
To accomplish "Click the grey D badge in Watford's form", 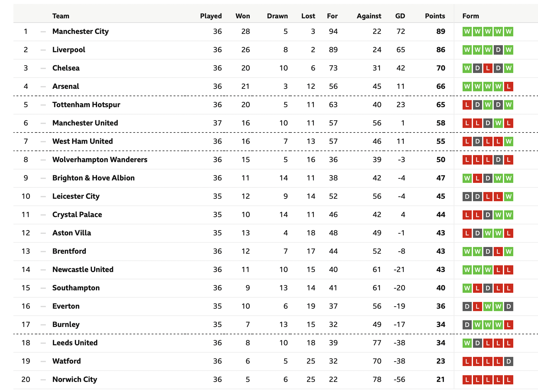I will tap(508, 361).
